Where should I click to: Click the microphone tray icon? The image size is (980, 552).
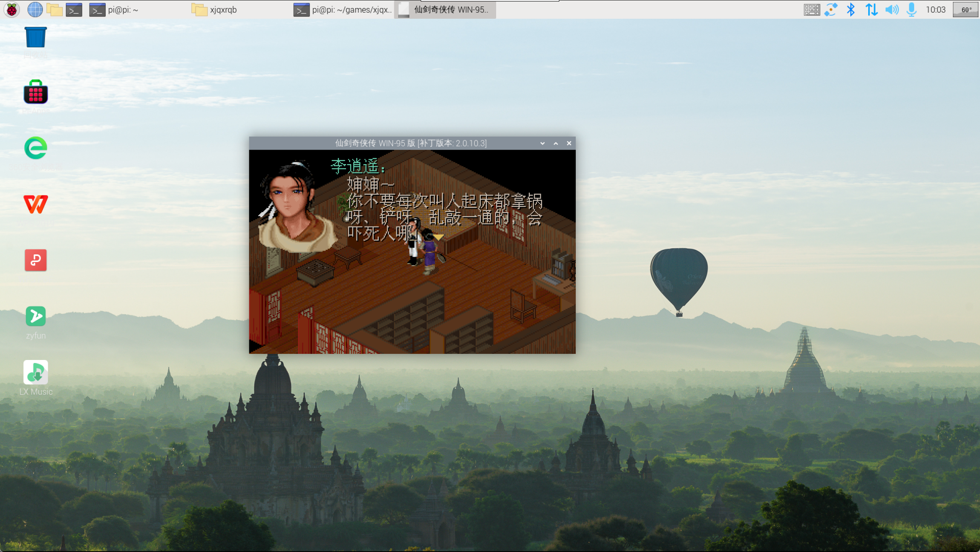pyautogui.click(x=911, y=10)
